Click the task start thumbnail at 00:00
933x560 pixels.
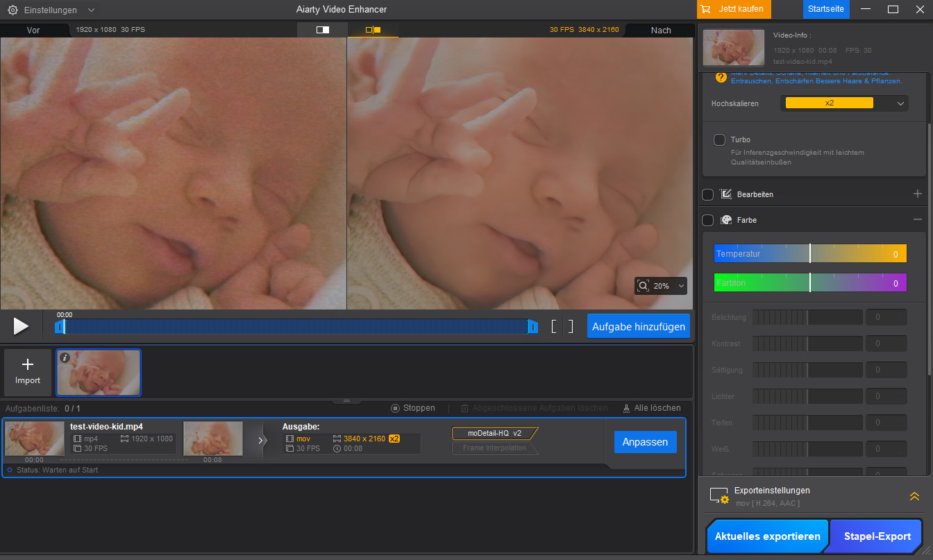(35, 439)
